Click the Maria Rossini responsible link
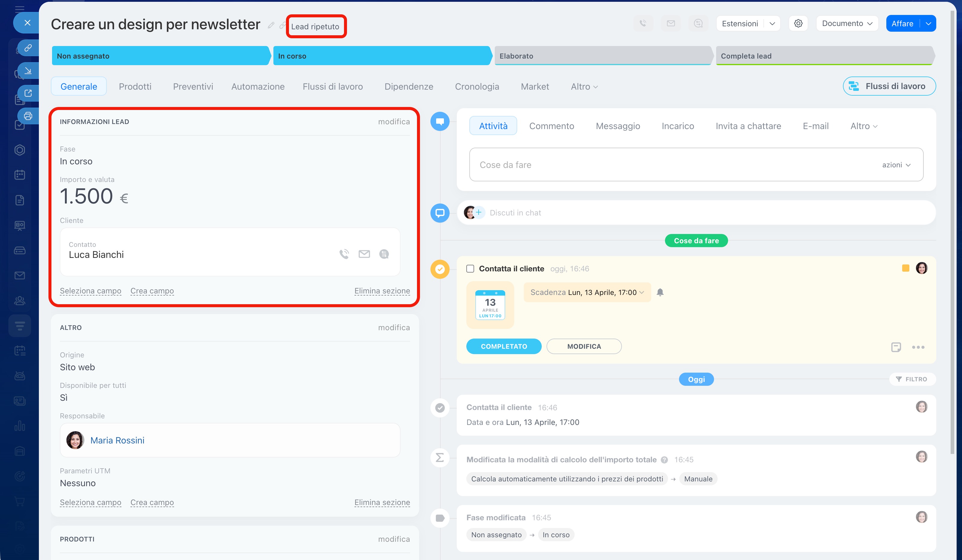This screenshot has height=560, width=962. pos(117,440)
